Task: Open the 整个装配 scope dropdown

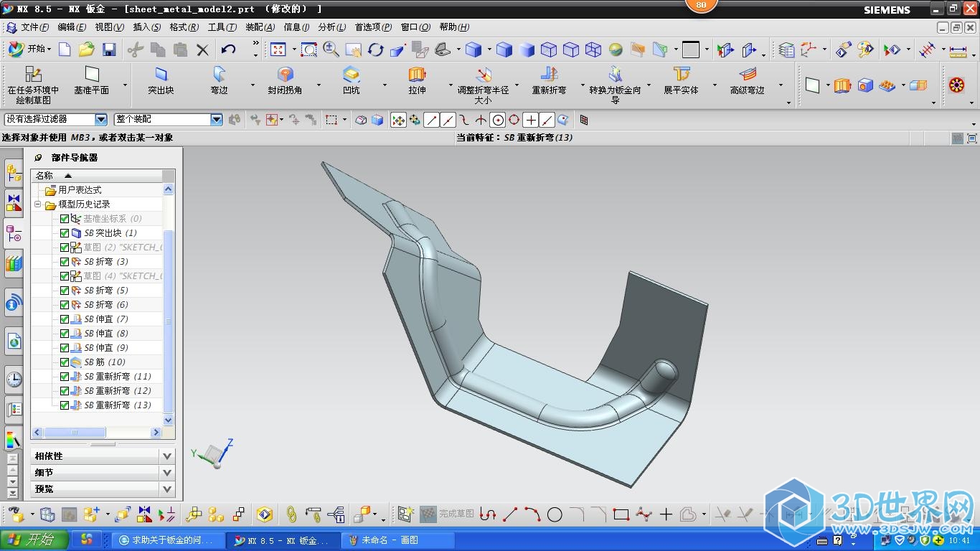Action: (217, 120)
